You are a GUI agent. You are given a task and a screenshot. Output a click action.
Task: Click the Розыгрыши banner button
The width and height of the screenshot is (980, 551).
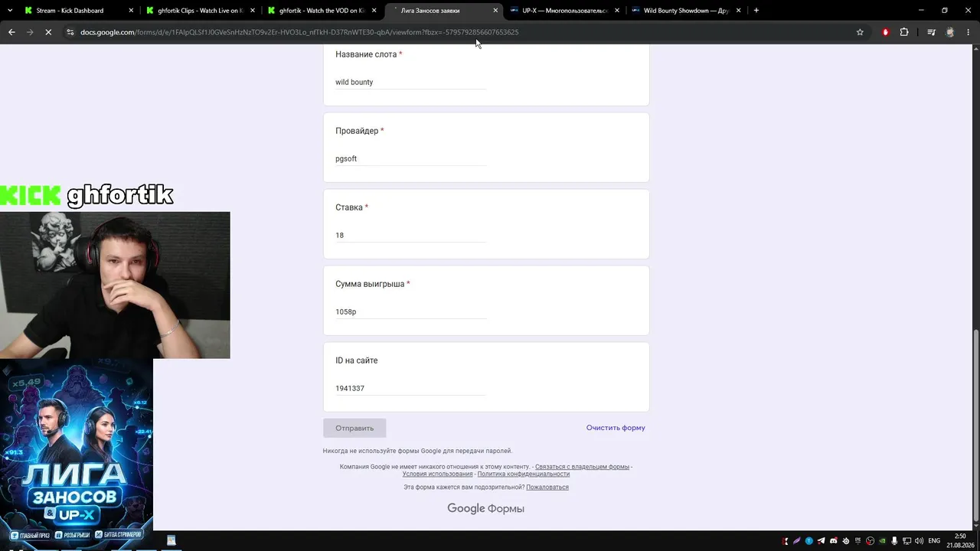pyautogui.click(x=73, y=535)
